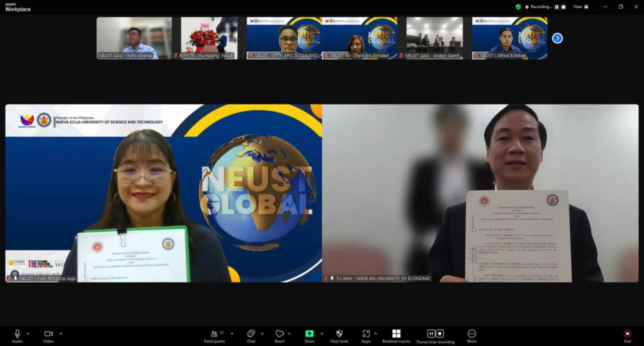The height and width of the screenshot is (346, 644).
Task: Select NEUST GS - Cherrylyn Trinidad thumbnail
Action: [359, 38]
